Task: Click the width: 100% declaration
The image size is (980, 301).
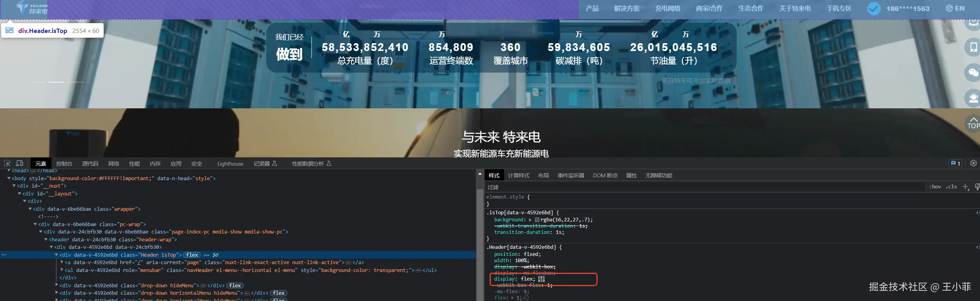Action: [511, 261]
